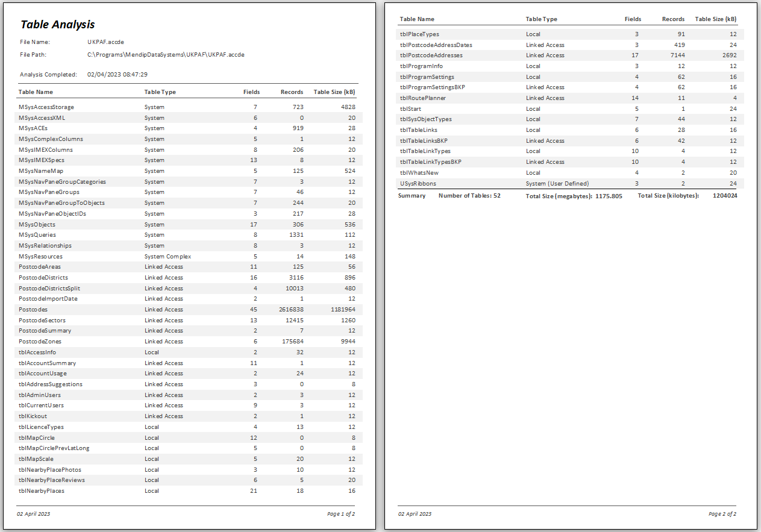The height and width of the screenshot is (532, 761).
Task: Click the 'Table Size (kB)' header on page 2
Action: pos(716,19)
